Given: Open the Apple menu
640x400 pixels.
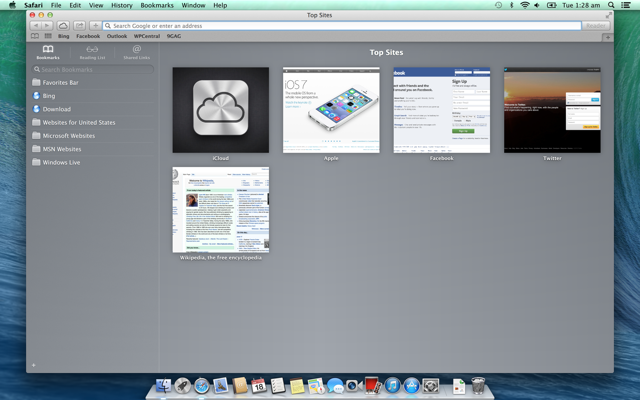Looking at the screenshot, I should 12,5.
